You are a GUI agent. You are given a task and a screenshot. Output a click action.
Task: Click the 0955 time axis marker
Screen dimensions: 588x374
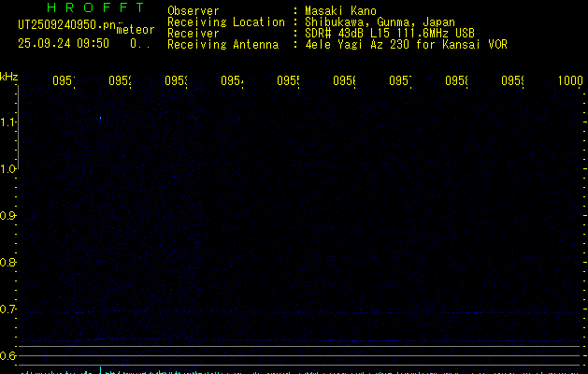(x=288, y=80)
